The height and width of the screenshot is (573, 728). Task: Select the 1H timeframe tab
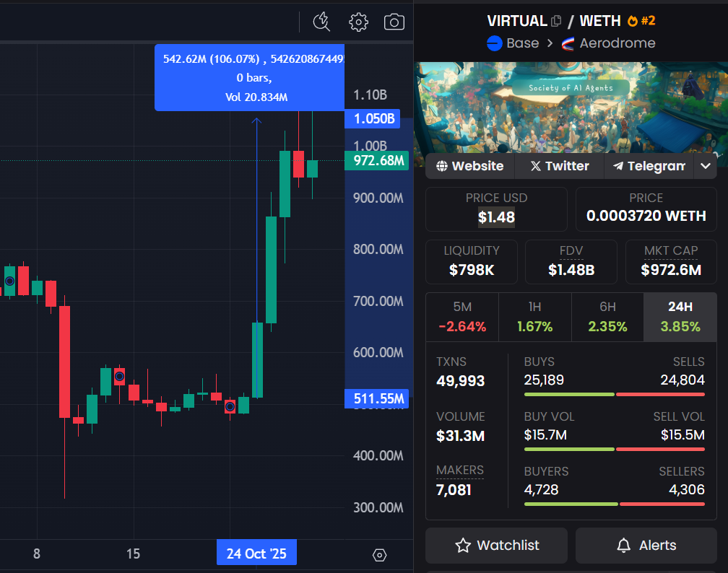[x=534, y=317]
